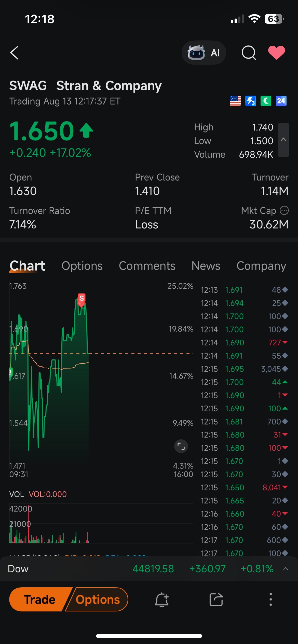
Task: Tap the +0.240 +17.02% change text
Action: tap(50, 153)
